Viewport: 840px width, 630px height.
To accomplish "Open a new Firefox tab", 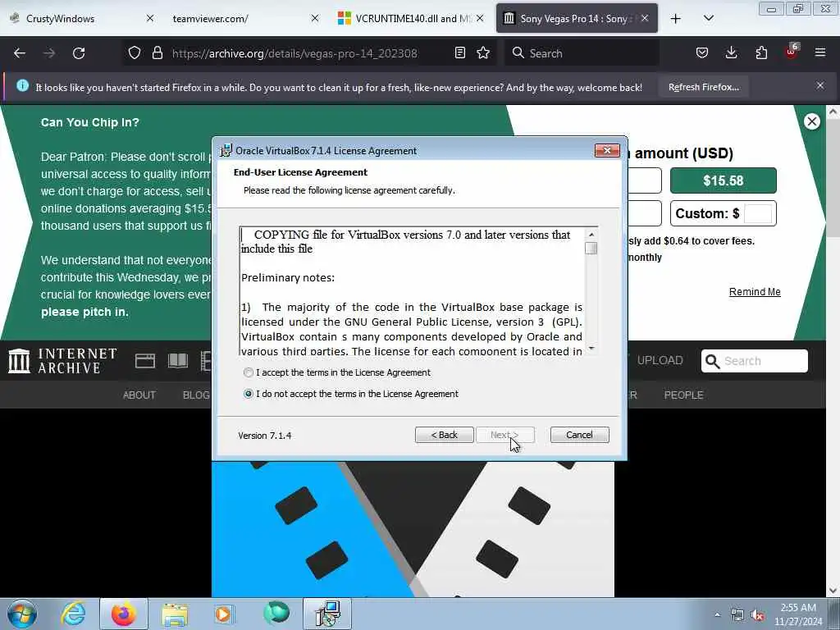I will click(676, 19).
